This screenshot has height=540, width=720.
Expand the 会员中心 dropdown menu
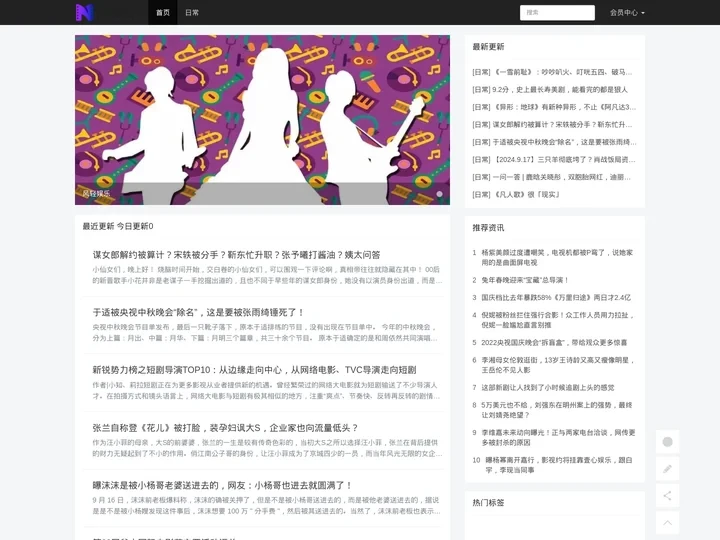click(x=627, y=12)
